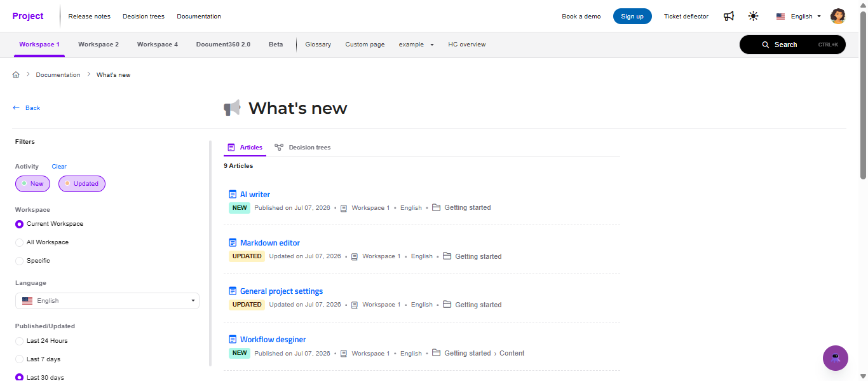The height and width of the screenshot is (381, 868).
Task: Open the HC overview link
Action: click(467, 45)
